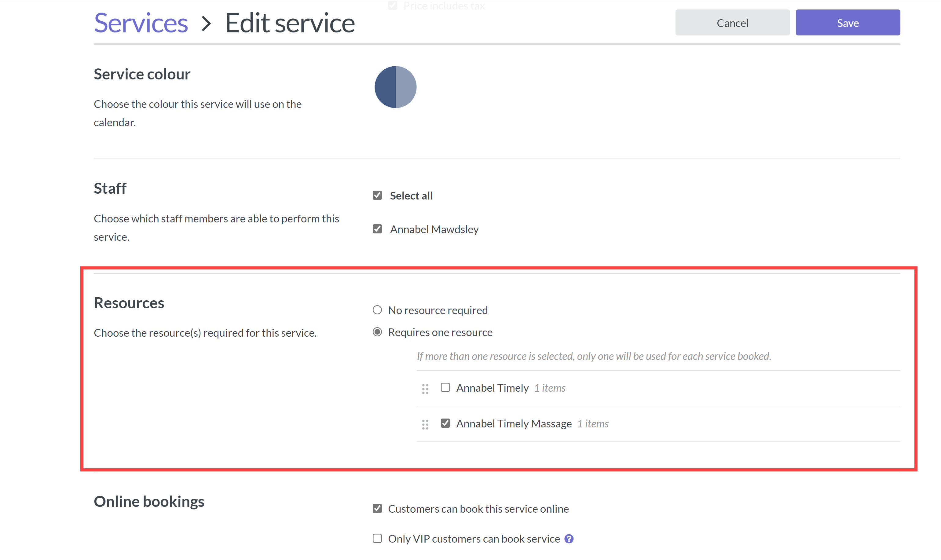Toggle the Select all staff checkbox

pyautogui.click(x=377, y=196)
